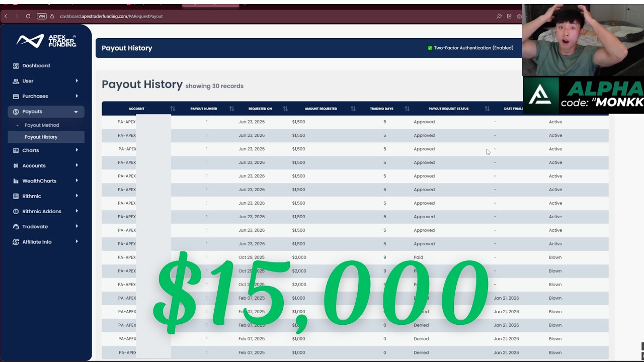The image size is (644, 362).
Task: Select the Payout History submenu item
Action: 41,137
